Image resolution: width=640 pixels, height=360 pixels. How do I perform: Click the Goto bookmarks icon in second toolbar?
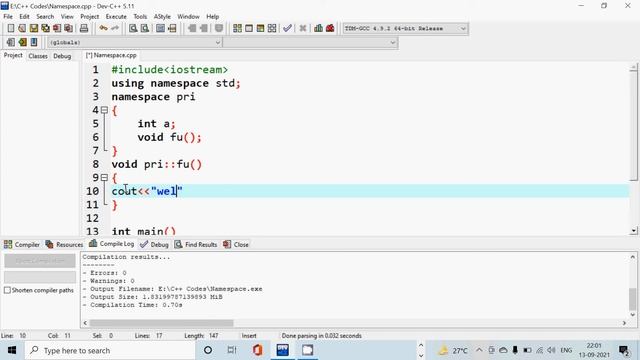(x=33, y=42)
